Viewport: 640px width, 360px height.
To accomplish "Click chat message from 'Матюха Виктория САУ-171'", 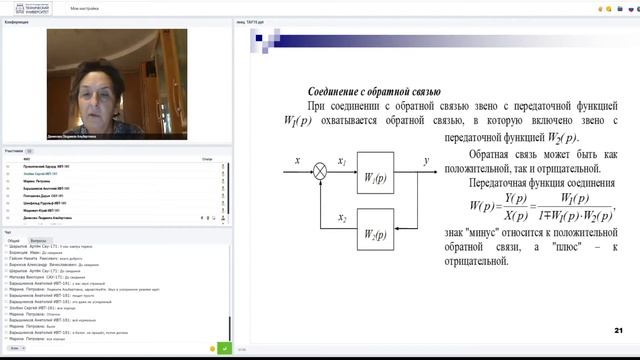I will pos(47,277).
